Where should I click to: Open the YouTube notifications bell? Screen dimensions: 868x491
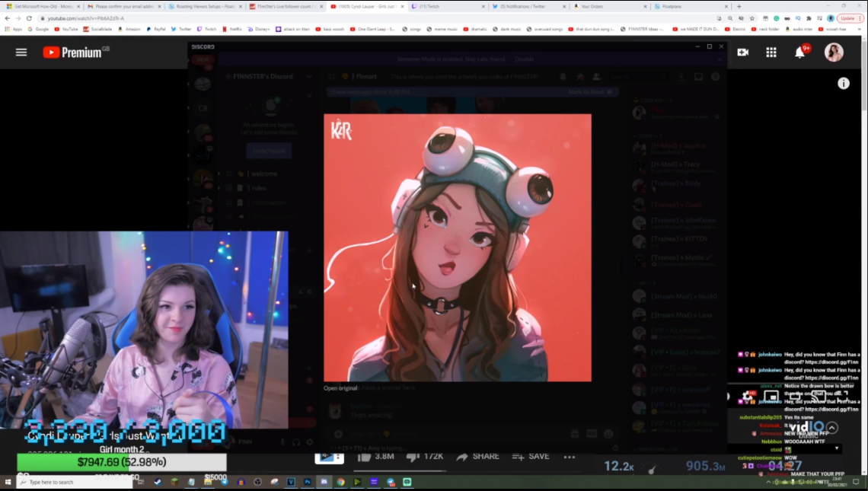click(x=800, y=52)
